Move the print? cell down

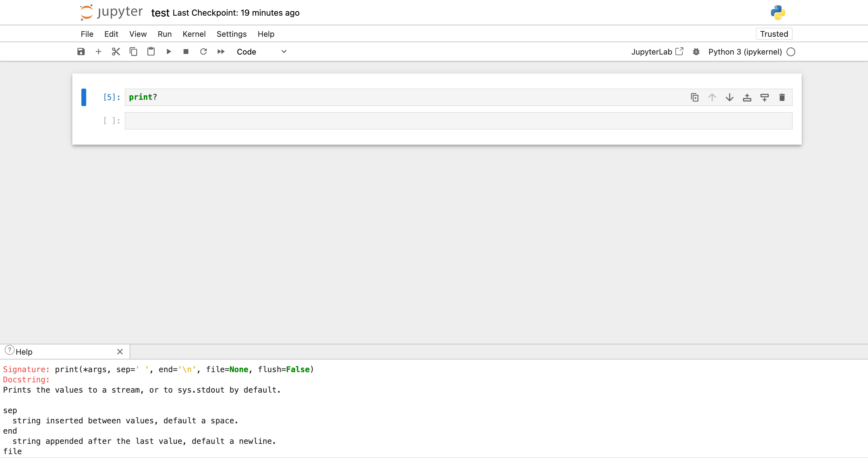[x=729, y=97]
